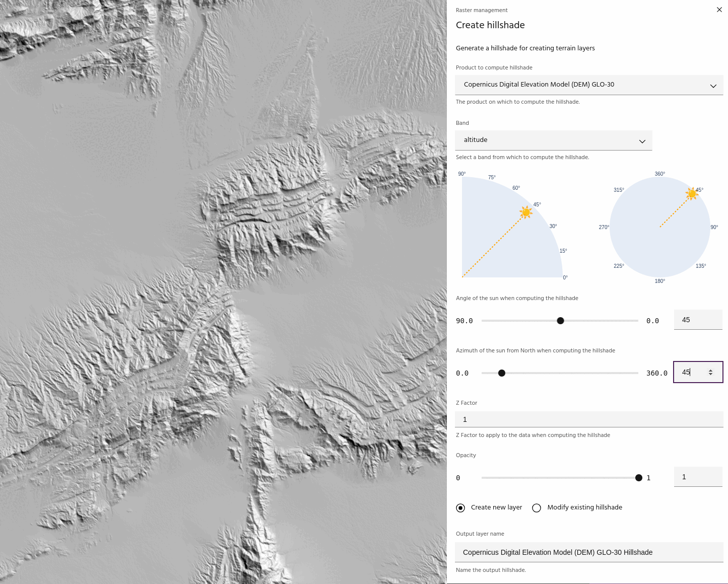Click the azimuth slider handle
728x584 pixels.
(x=501, y=373)
